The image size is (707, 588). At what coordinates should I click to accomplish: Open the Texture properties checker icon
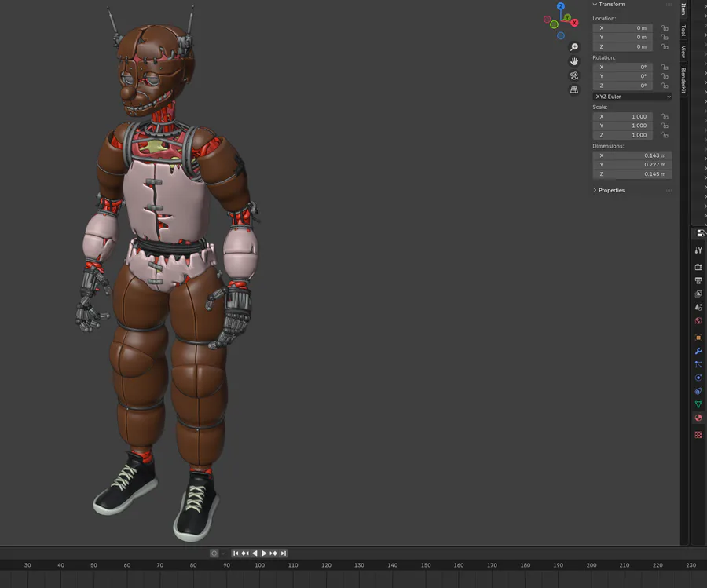tap(698, 435)
